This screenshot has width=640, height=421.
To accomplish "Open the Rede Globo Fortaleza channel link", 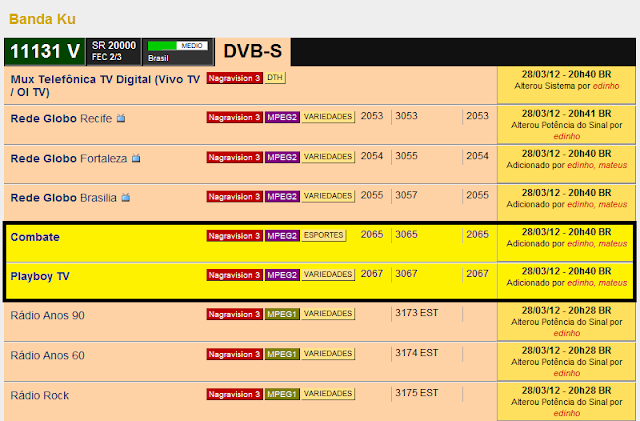I will click(69, 158).
